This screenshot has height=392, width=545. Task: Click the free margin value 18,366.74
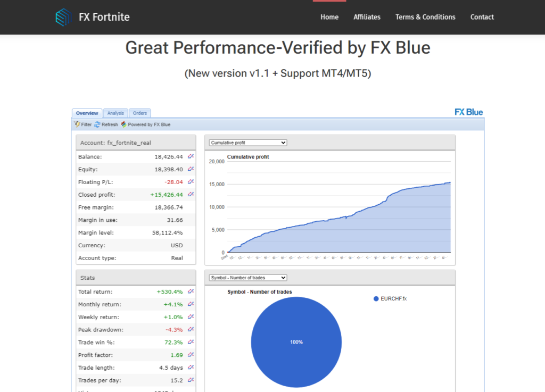tap(169, 207)
